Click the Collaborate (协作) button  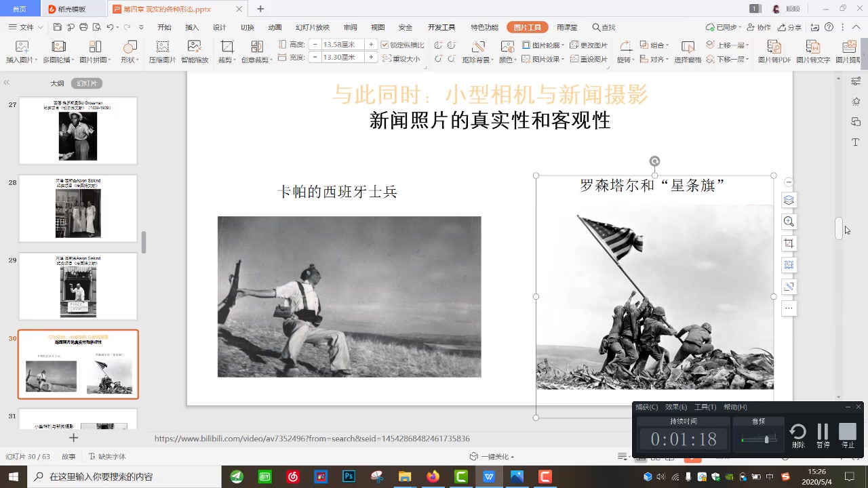(759, 27)
